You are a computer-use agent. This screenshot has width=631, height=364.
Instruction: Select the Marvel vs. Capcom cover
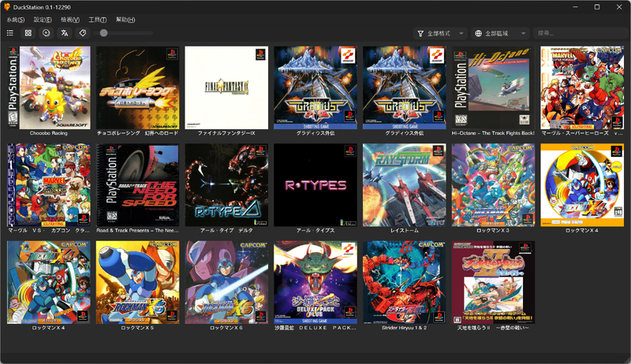(x=49, y=185)
